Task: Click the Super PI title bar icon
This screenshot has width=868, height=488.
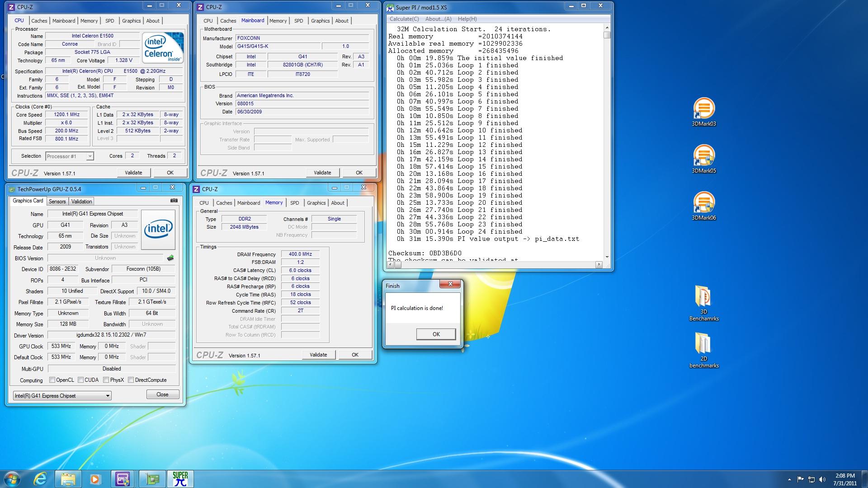Action: coord(390,7)
